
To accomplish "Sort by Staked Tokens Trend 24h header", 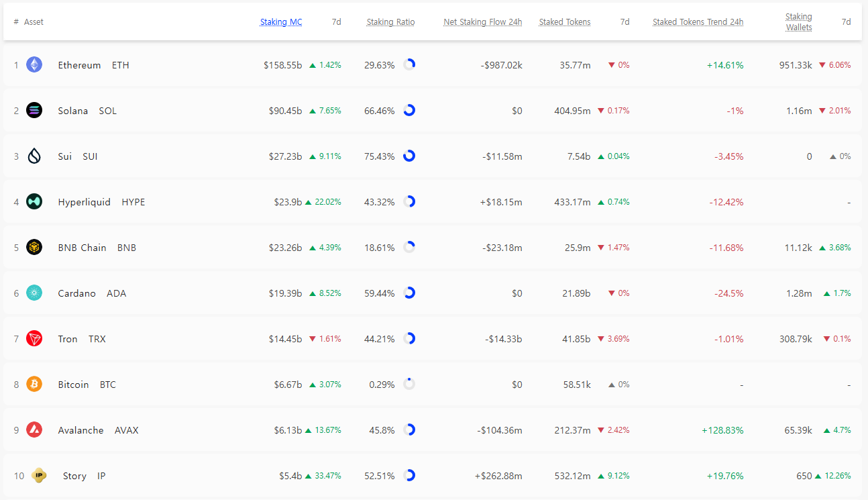I will (698, 22).
